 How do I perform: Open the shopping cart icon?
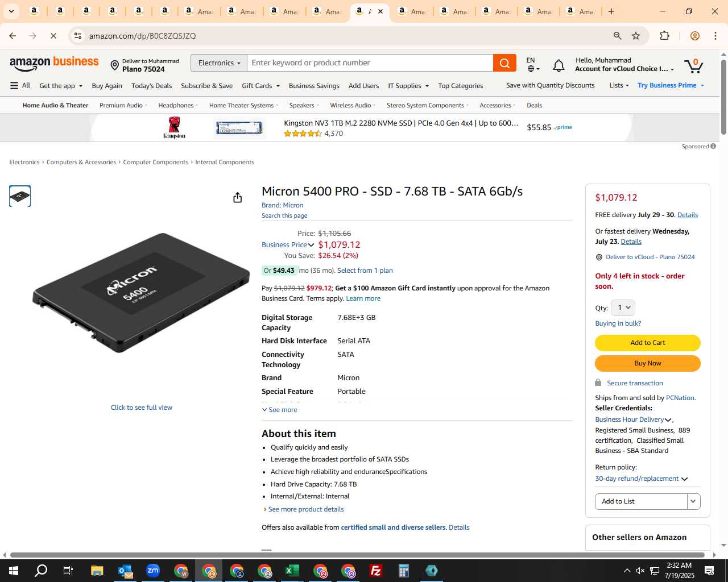[693, 65]
